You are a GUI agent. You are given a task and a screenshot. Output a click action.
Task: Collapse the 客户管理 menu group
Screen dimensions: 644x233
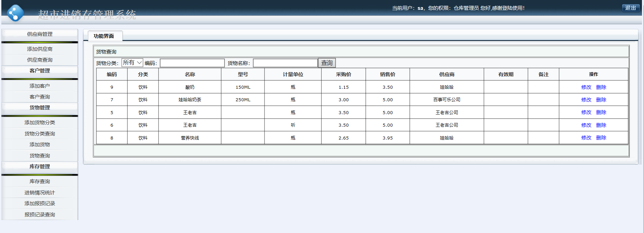click(40, 71)
